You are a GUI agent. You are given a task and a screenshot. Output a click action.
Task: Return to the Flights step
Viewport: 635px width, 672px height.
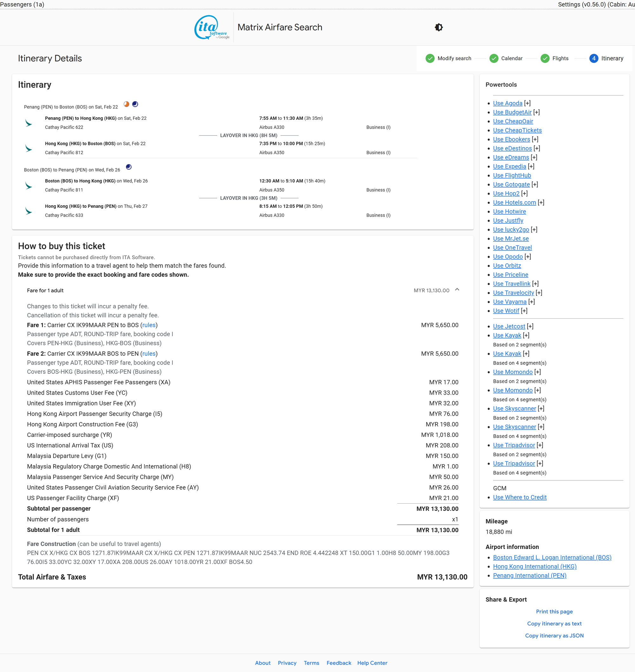coord(554,58)
